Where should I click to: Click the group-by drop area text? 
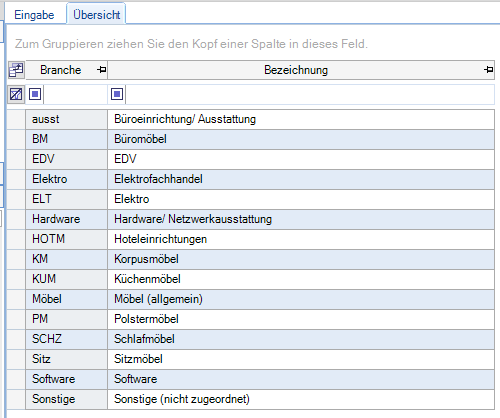point(191,44)
